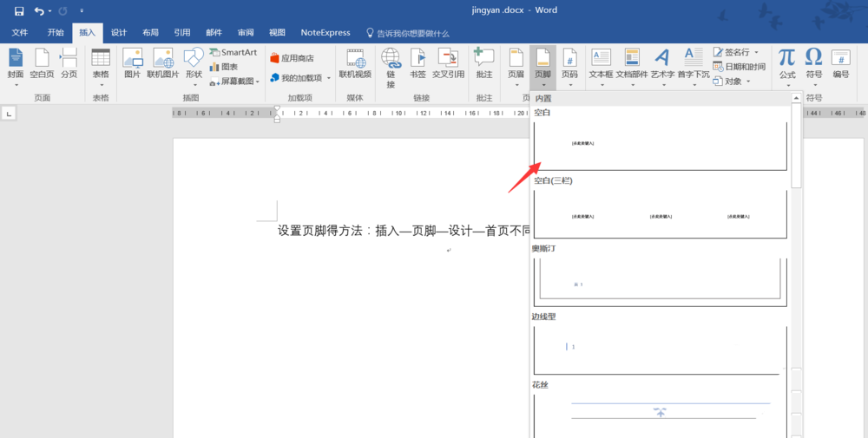Insert a cover page (封面)
The height and width of the screenshot is (438, 868).
(x=16, y=64)
